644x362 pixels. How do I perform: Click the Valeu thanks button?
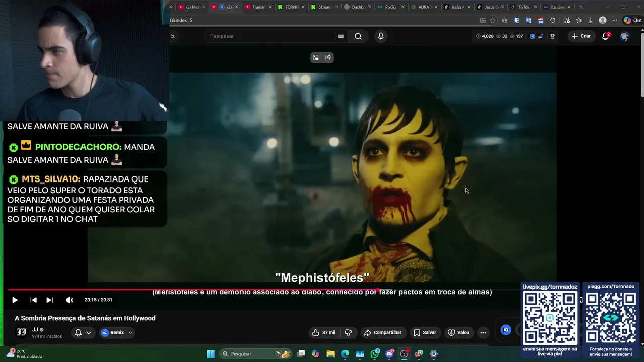point(458,332)
